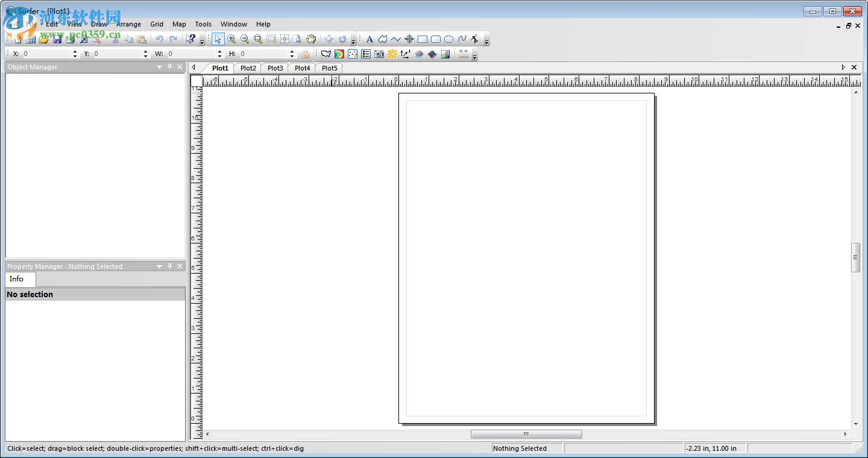Screen dimensions: 868x458
Task: Increase the W value with spinner
Action: (220, 52)
